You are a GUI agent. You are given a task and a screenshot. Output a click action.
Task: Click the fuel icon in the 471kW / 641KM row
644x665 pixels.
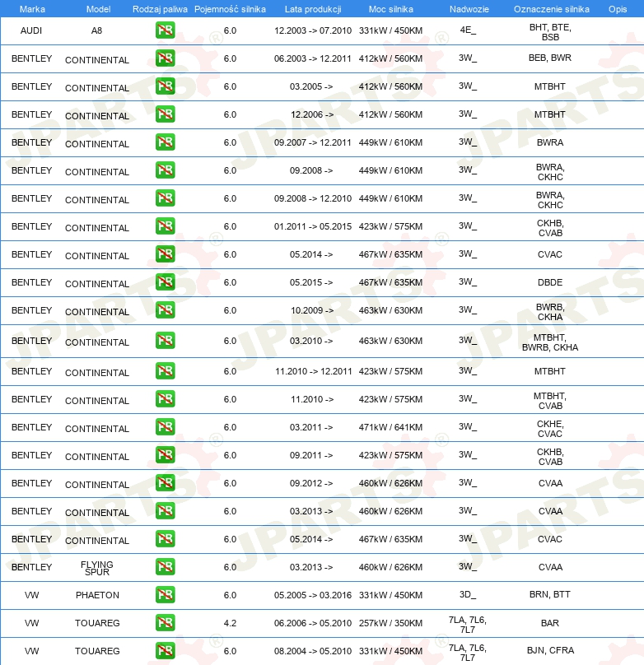coord(165,427)
